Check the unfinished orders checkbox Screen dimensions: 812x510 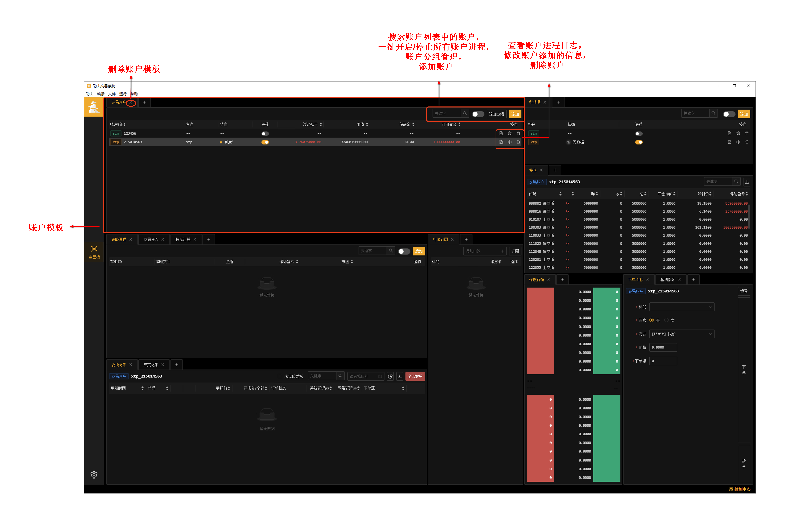[280, 376]
